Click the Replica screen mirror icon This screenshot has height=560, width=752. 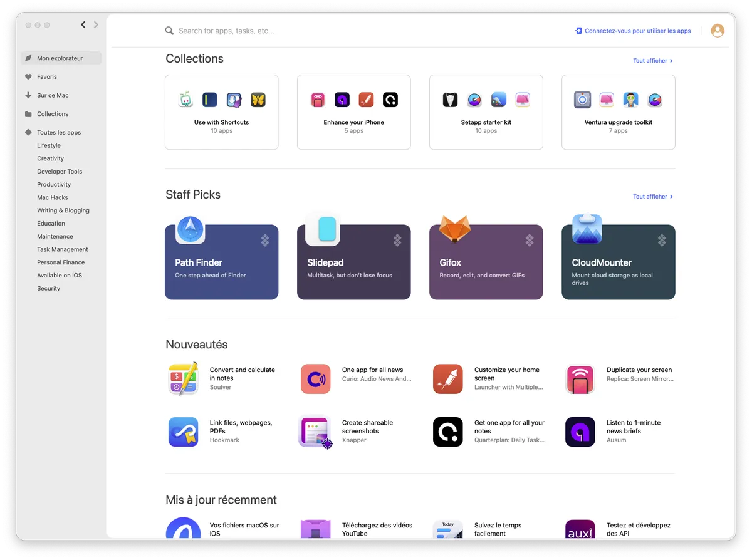pyautogui.click(x=580, y=378)
